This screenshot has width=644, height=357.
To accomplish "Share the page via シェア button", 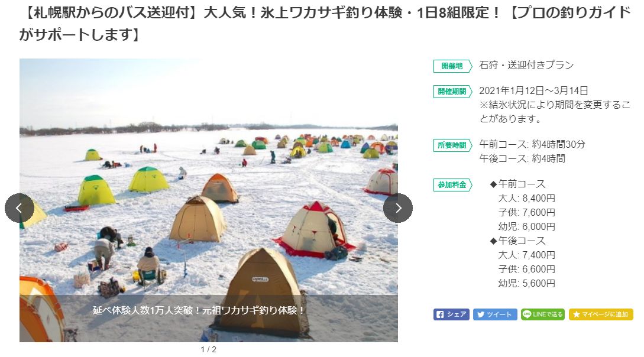I will click(451, 314).
